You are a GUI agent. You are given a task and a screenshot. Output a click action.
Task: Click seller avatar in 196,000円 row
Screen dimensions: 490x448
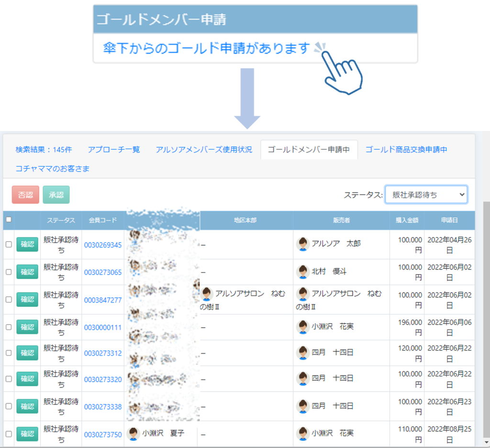[x=302, y=327]
